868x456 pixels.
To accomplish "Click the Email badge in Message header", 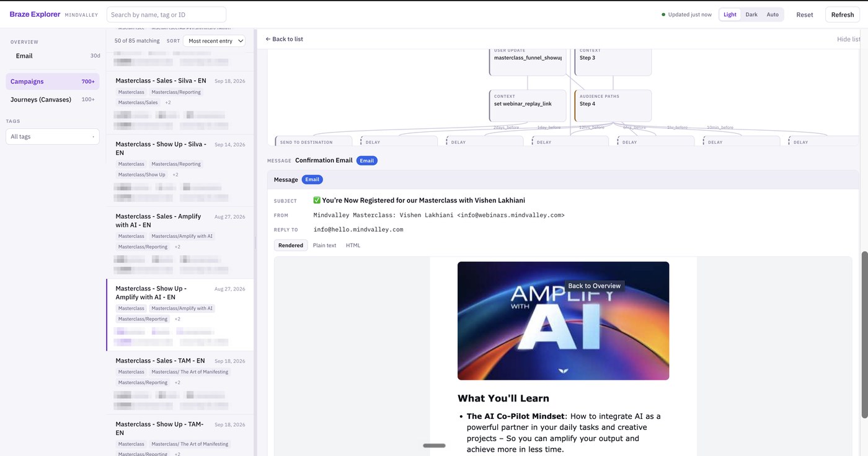I will [312, 180].
